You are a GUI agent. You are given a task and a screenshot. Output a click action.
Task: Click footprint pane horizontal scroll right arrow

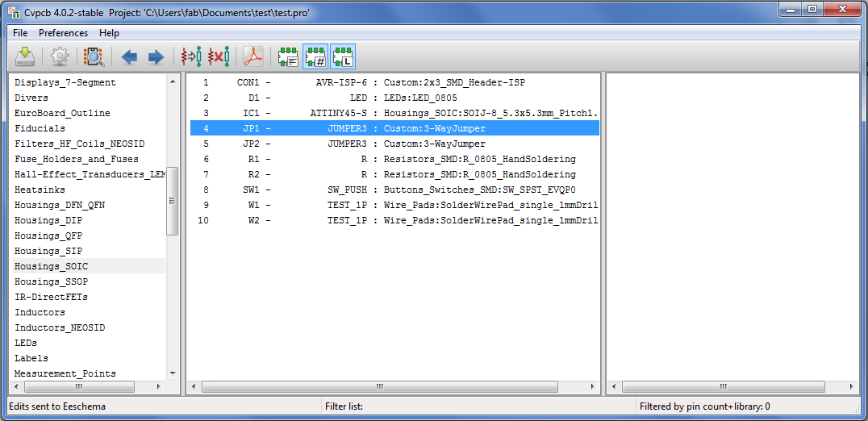pyautogui.click(x=851, y=386)
